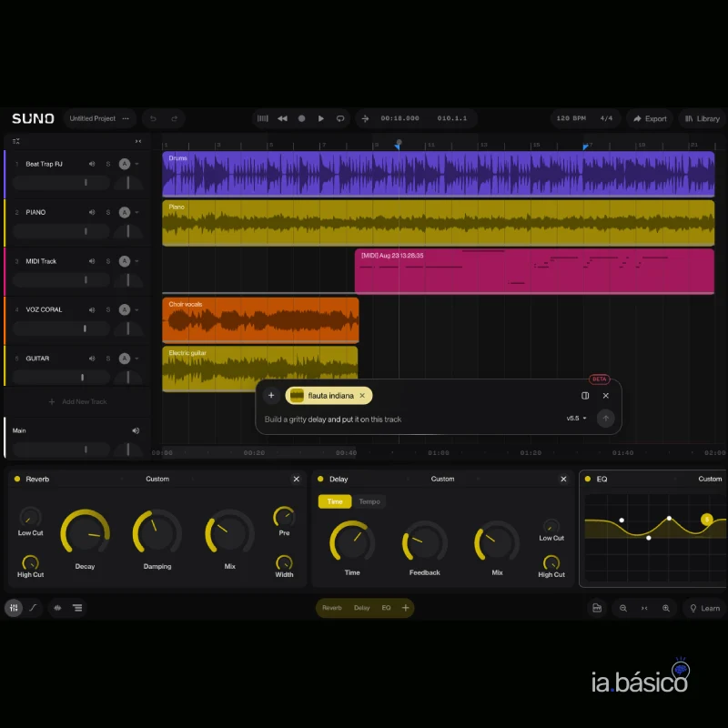Click the panel layout icon in prompt box
This screenshot has width=728, height=728.
[585, 396]
